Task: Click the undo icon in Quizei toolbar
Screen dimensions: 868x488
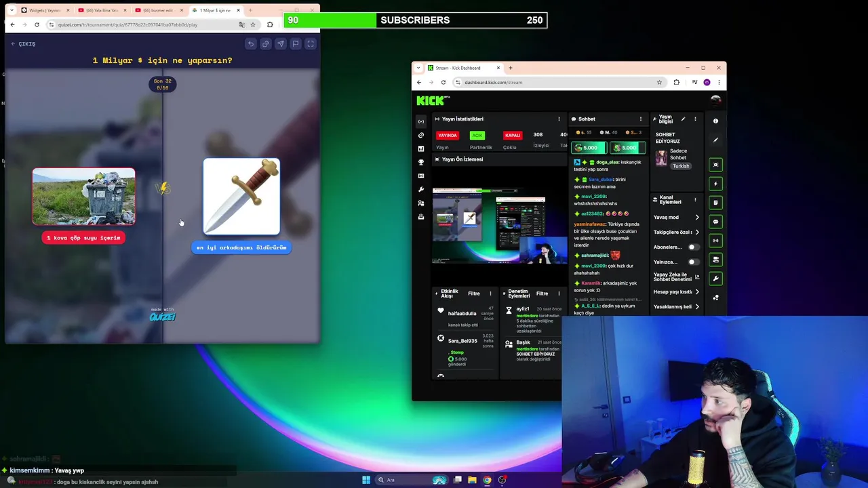Action: click(251, 44)
